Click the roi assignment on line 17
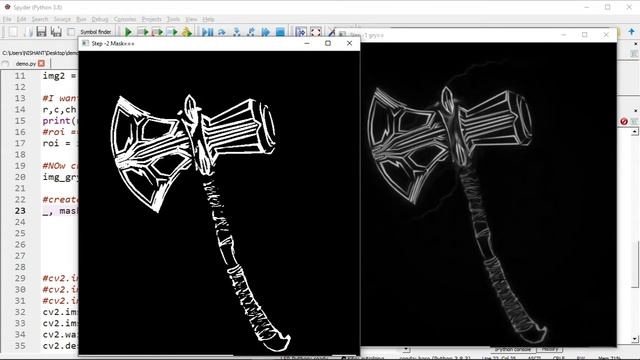Viewport: 640px width, 360px height. coord(57,143)
